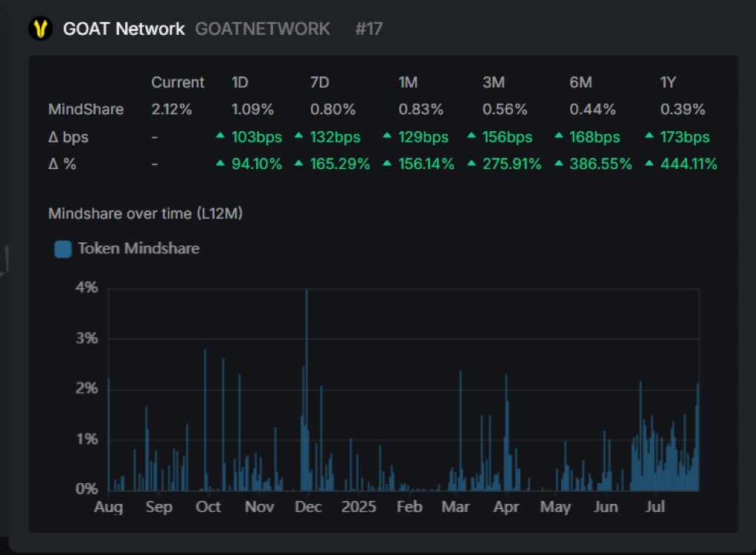The width and height of the screenshot is (756, 555).
Task: Click the 132bps change value
Action: (x=335, y=138)
